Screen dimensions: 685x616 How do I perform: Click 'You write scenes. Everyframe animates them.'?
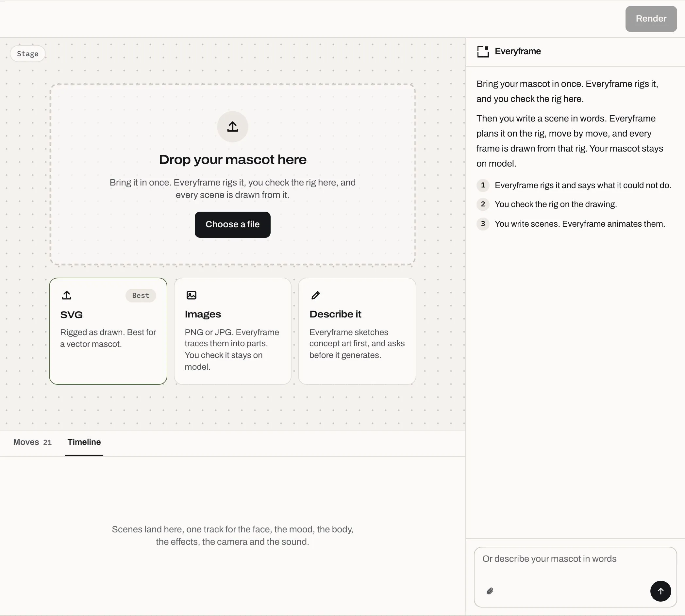coord(580,224)
